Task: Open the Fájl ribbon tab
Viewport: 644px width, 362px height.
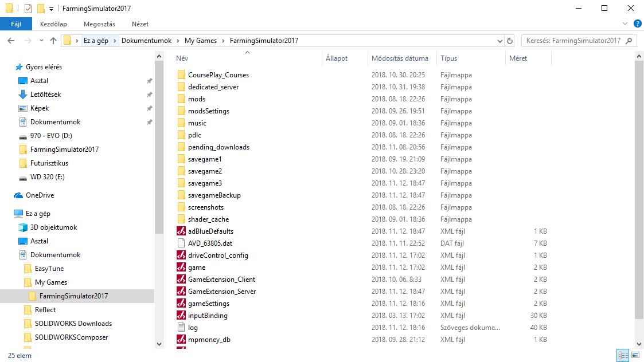Action: click(x=16, y=24)
